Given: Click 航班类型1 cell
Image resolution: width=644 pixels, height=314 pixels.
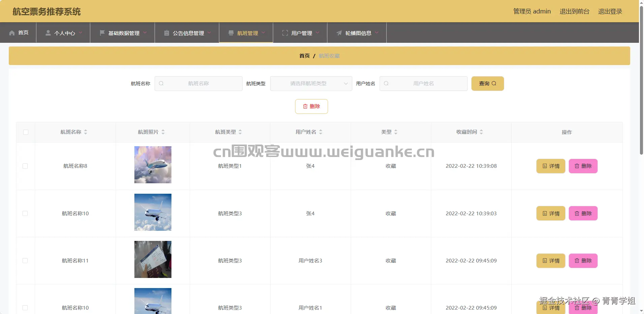Looking at the screenshot, I should tap(230, 166).
